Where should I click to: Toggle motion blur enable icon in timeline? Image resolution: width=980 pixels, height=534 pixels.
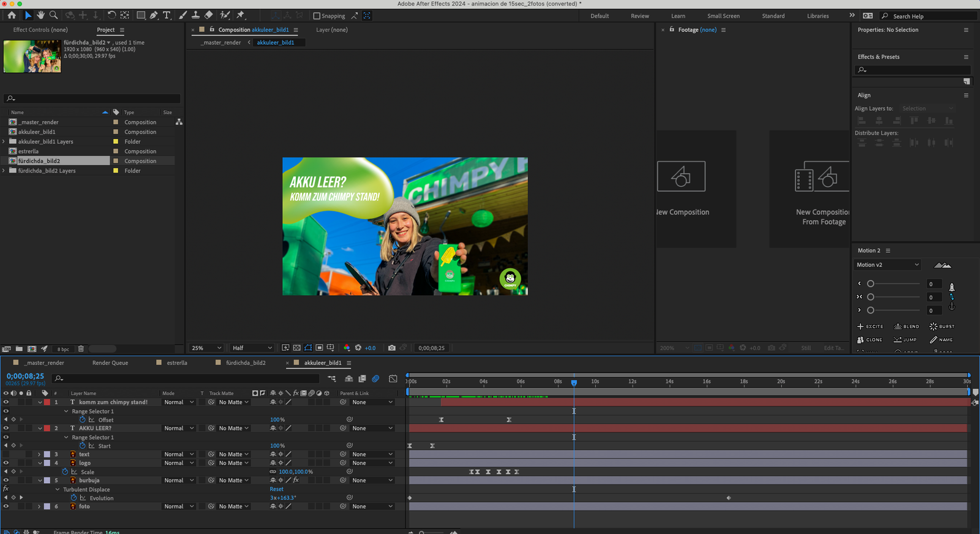pyautogui.click(x=375, y=378)
